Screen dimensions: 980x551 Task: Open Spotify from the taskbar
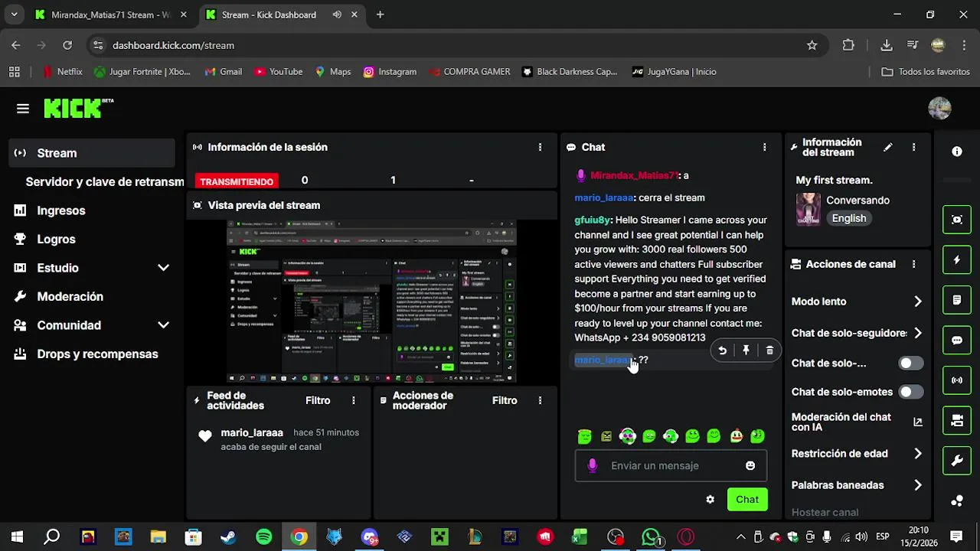(x=263, y=537)
